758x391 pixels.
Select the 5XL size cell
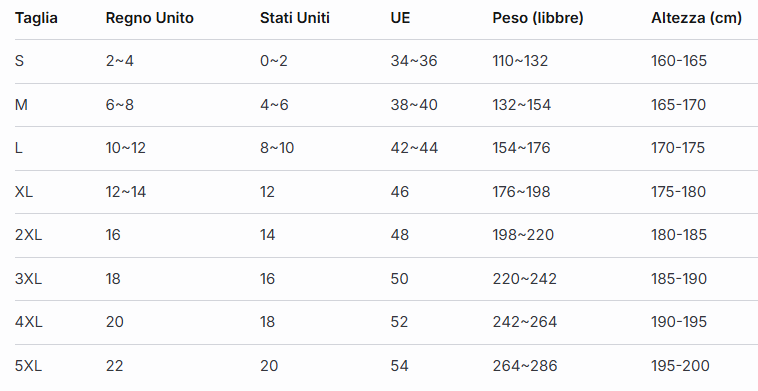29,366
